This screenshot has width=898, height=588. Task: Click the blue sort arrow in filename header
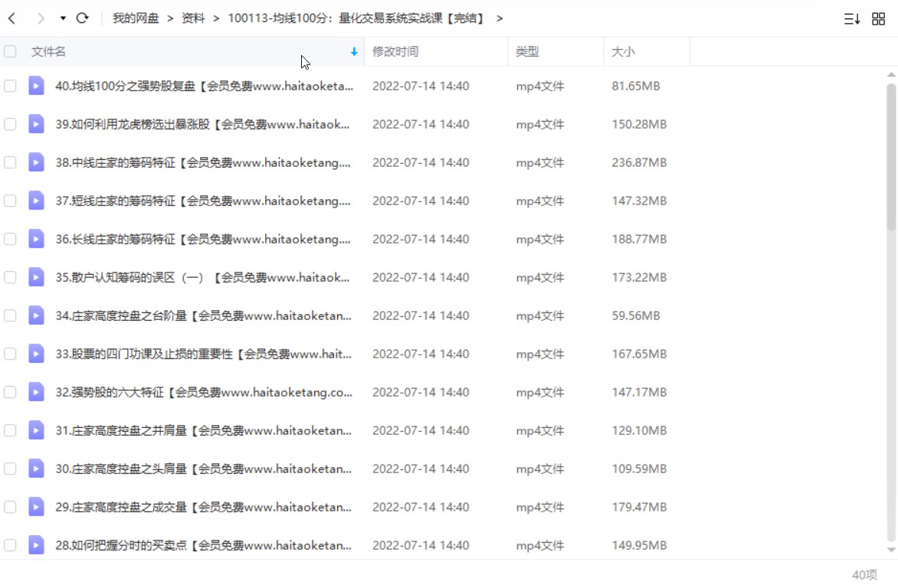point(354,51)
